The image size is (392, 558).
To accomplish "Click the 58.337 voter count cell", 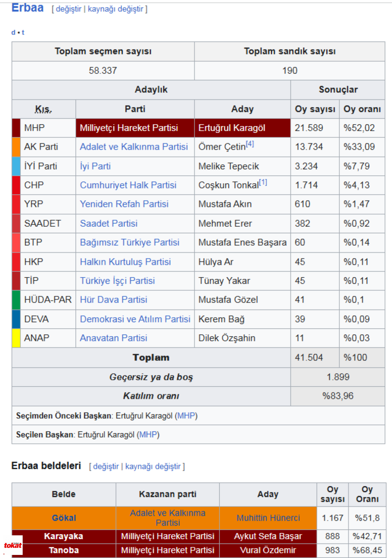I will tap(103, 70).
